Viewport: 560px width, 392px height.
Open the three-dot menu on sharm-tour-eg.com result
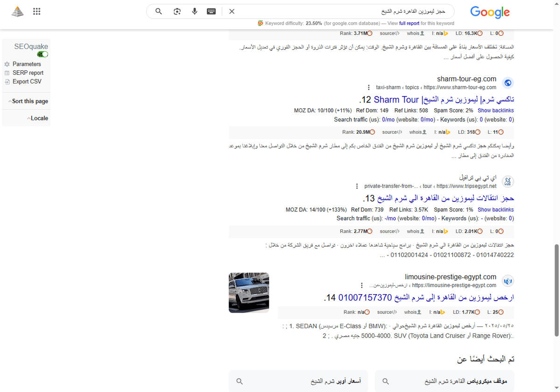[x=369, y=87]
